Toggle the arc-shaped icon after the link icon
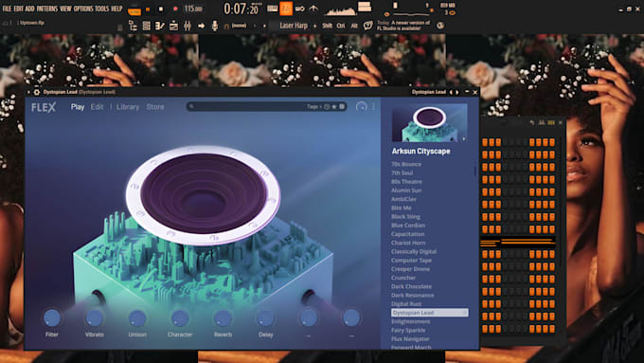Screen dimensions: 644x363 pos(313,9)
